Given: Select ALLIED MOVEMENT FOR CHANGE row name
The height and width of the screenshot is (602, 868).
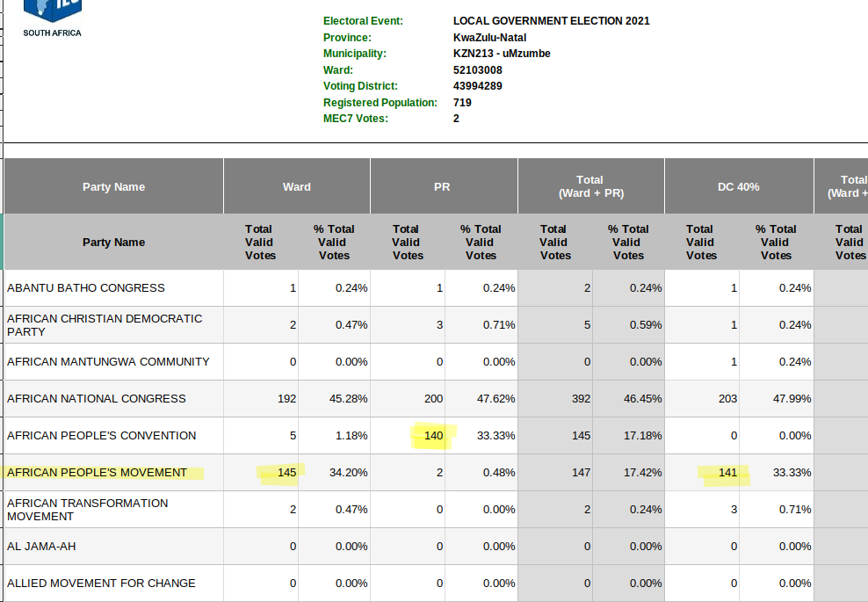Looking at the screenshot, I should coord(101,584).
